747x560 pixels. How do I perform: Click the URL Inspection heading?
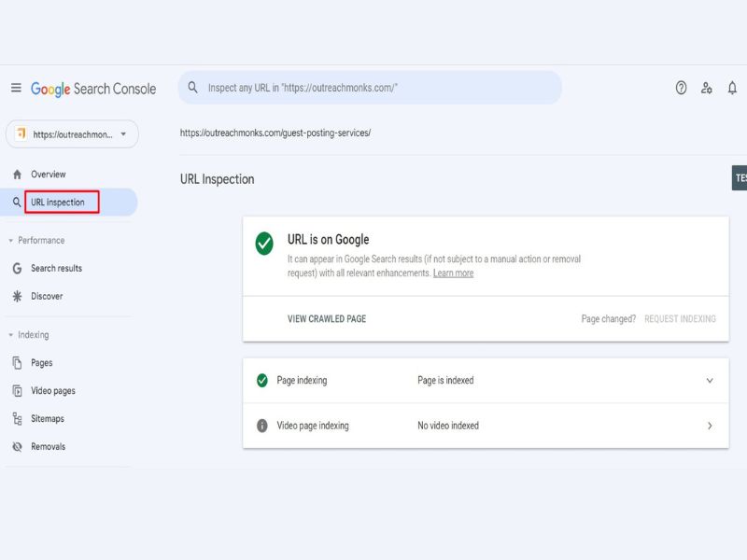point(218,179)
